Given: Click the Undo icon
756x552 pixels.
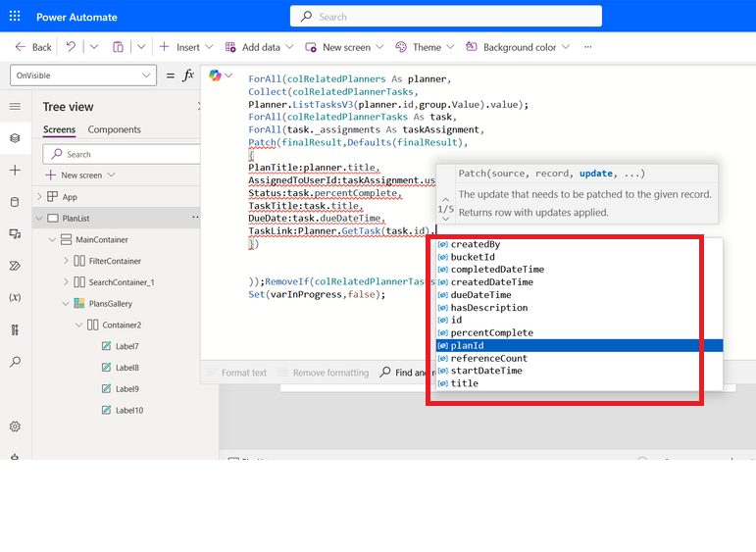Looking at the screenshot, I should click(71, 47).
